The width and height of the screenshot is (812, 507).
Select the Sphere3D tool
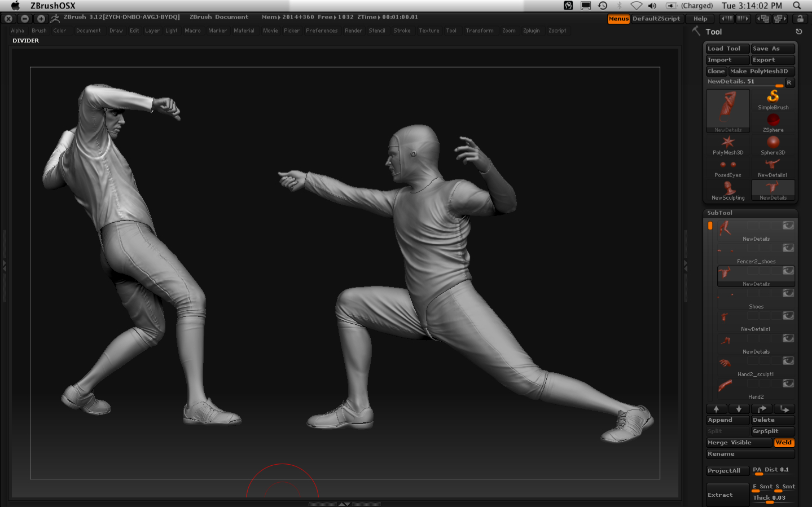coord(773,145)
